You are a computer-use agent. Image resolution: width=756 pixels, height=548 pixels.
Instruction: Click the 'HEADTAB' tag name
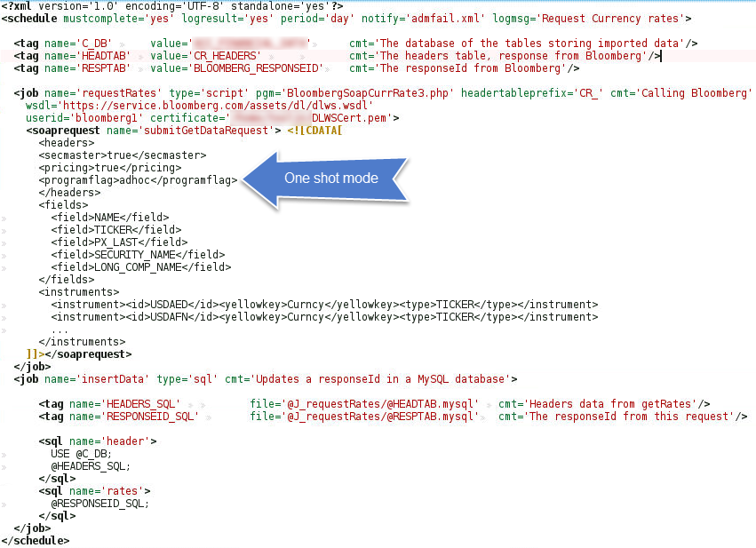point(103,56)
